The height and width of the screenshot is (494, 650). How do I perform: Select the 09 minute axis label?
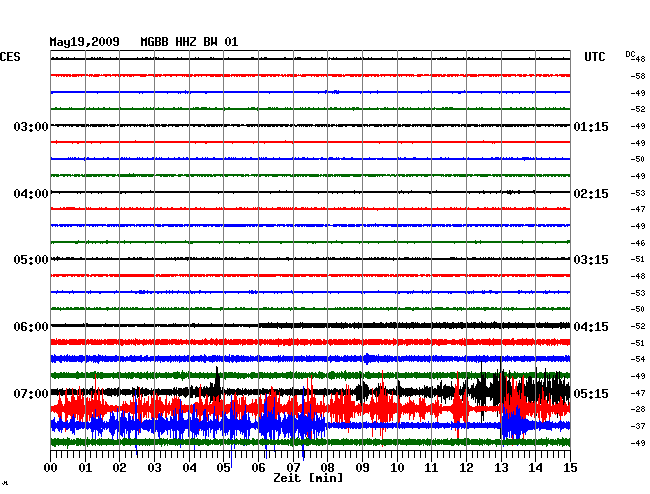(x=362, y=468)
